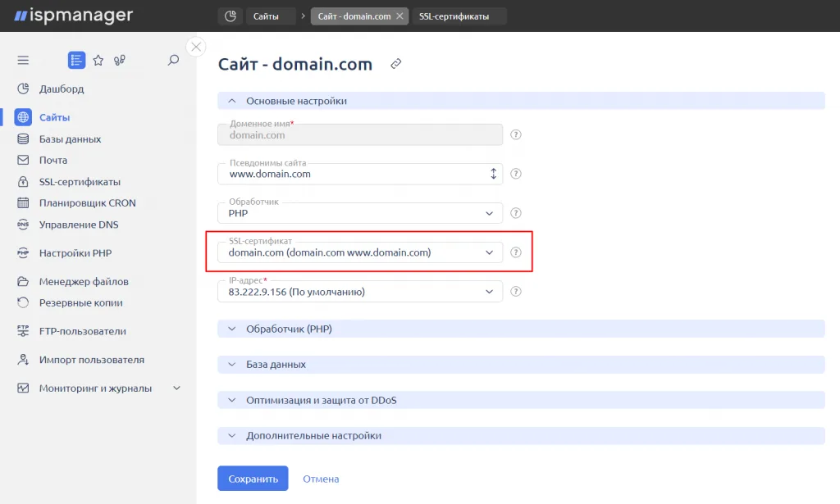Show help for Доменное имя field
Screen dimensions: 840x504
(x=515, y=135)
